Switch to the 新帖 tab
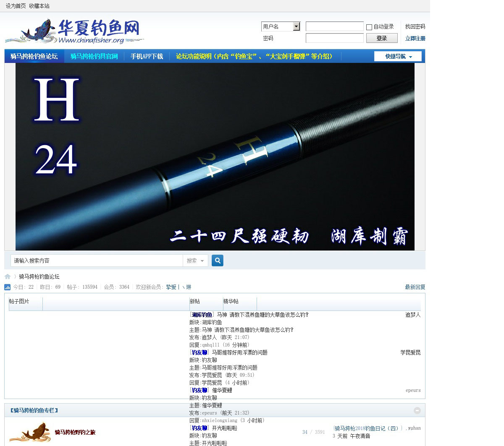Image resolution: width=504 pixels, height=446 pixels. point(195,301)
